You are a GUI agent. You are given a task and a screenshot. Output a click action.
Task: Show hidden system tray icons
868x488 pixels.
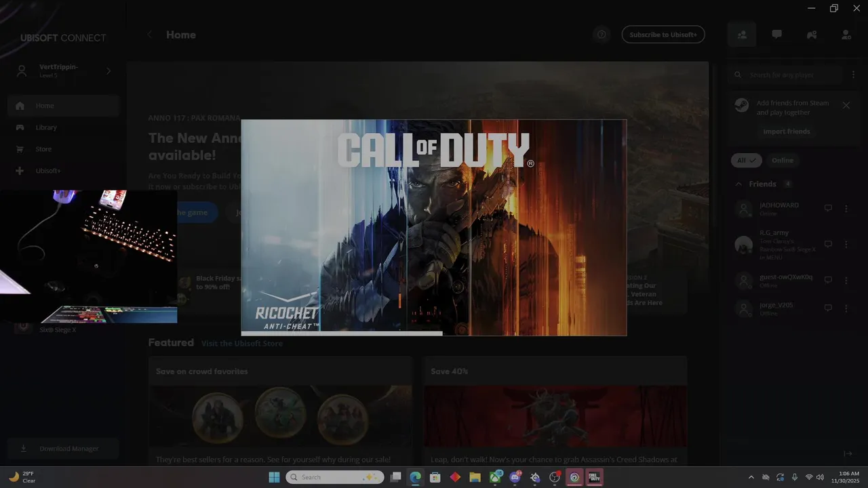tap(751, 477)
